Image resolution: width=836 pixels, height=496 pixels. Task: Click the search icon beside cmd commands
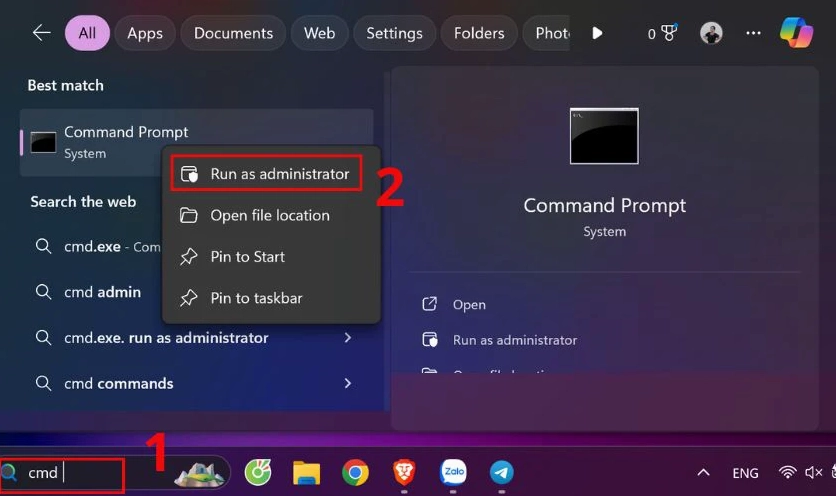pyautogui.click(x=43, y=383)
